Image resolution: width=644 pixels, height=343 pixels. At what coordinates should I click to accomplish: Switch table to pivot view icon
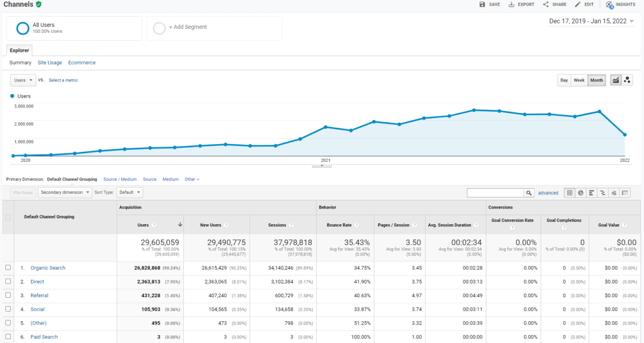[x=624, y=193]
